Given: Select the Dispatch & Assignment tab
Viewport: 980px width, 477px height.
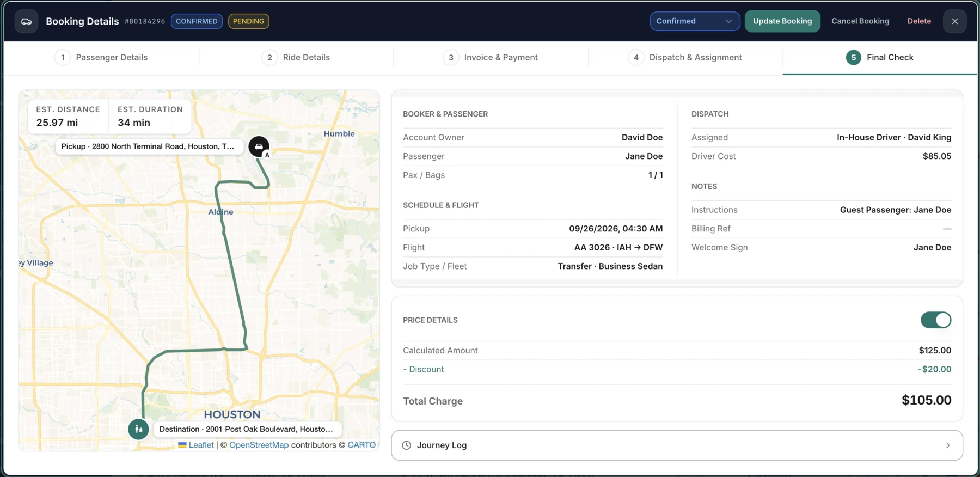Looking at the screenshot, I should [x=685, y=57].
